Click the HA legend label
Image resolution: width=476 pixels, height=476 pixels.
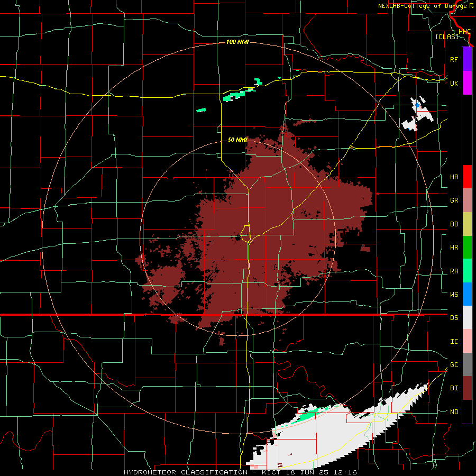(454, 177)
